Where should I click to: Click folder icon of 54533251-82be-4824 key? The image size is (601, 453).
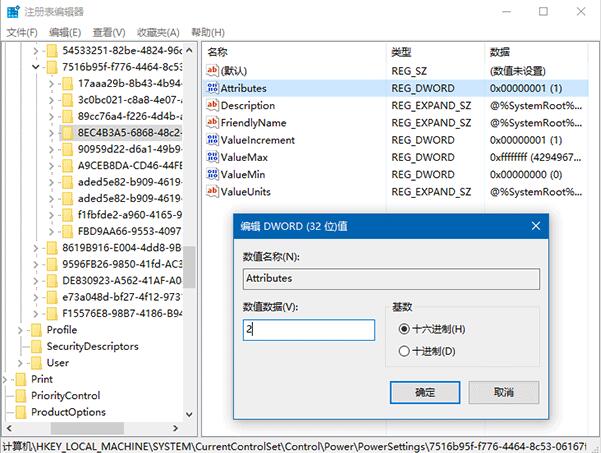[x=52, y=51]
